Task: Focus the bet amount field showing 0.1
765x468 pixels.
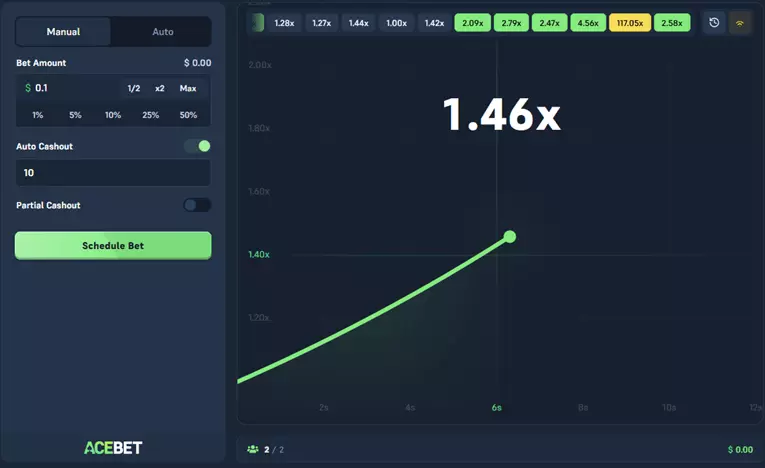Action: click(71, 88)
